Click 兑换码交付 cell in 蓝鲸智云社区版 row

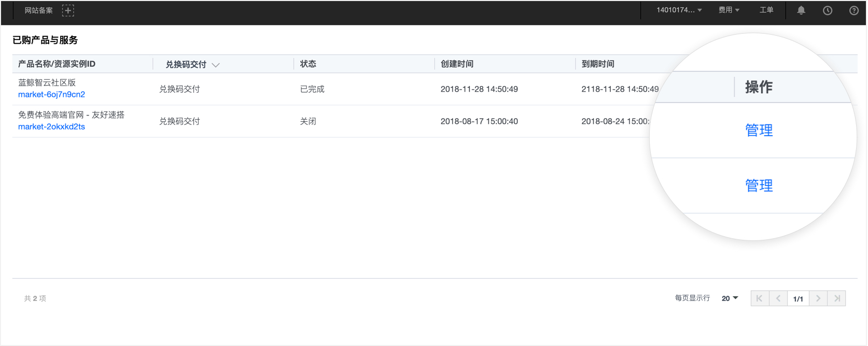179,89
